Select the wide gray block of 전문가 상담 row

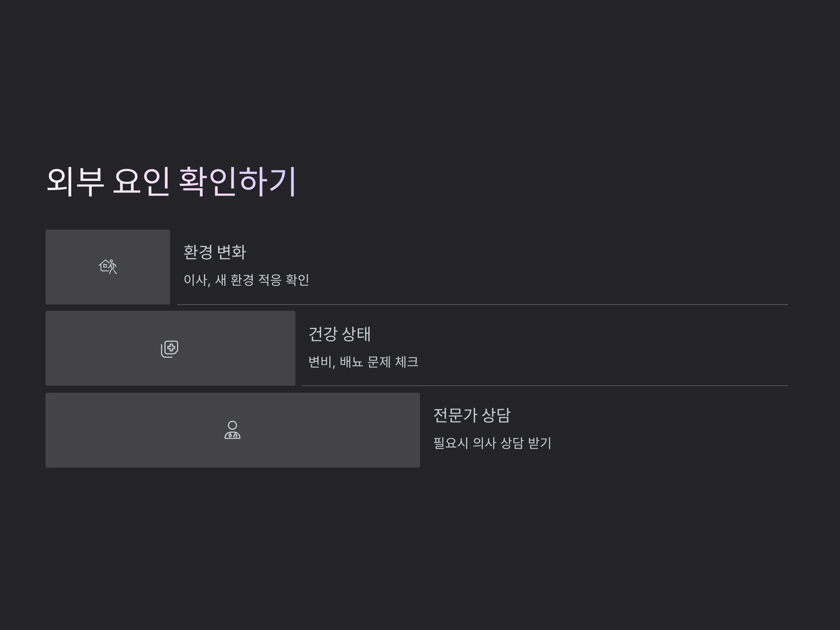tap(233, 430)
